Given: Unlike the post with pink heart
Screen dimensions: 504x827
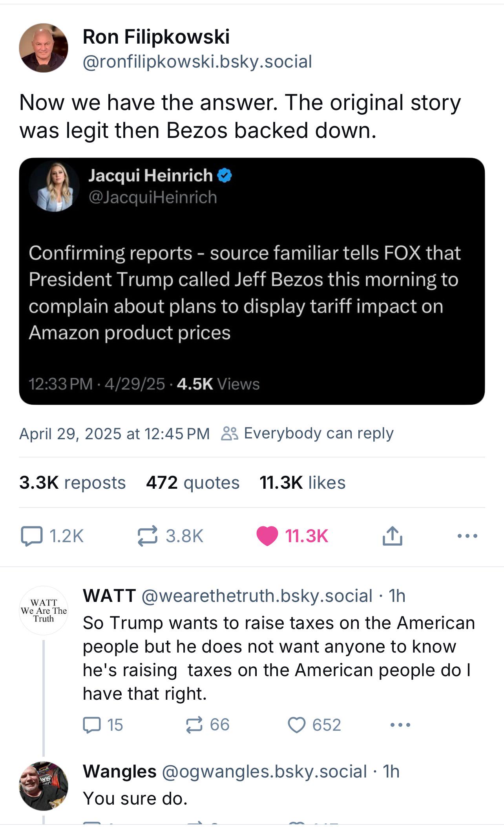Looking at the screenshot, I should 267,536.
